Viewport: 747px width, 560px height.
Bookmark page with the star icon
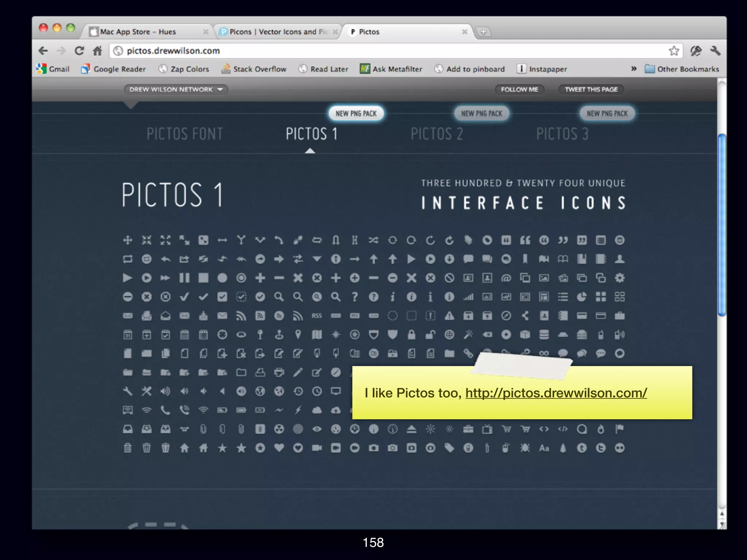pos(674,51)
